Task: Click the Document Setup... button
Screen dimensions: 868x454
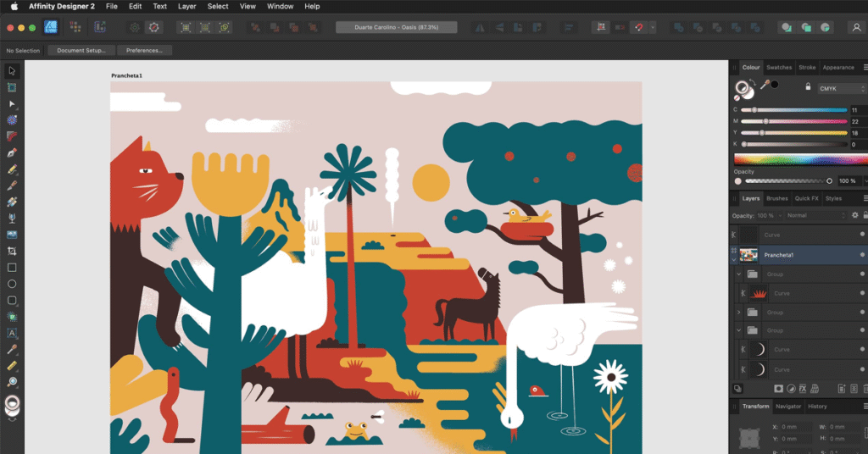Action: 81,50
